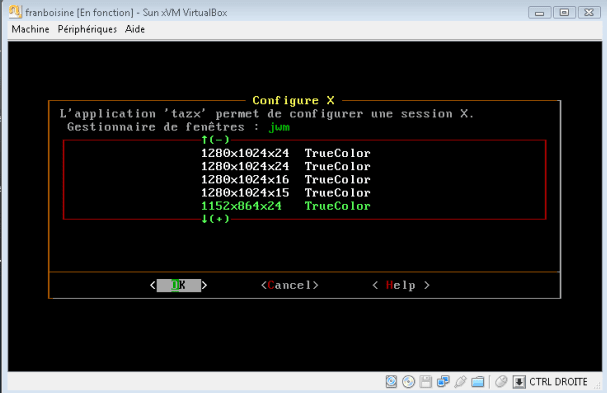Open the Périphériques menu

[x=87, y=29]
